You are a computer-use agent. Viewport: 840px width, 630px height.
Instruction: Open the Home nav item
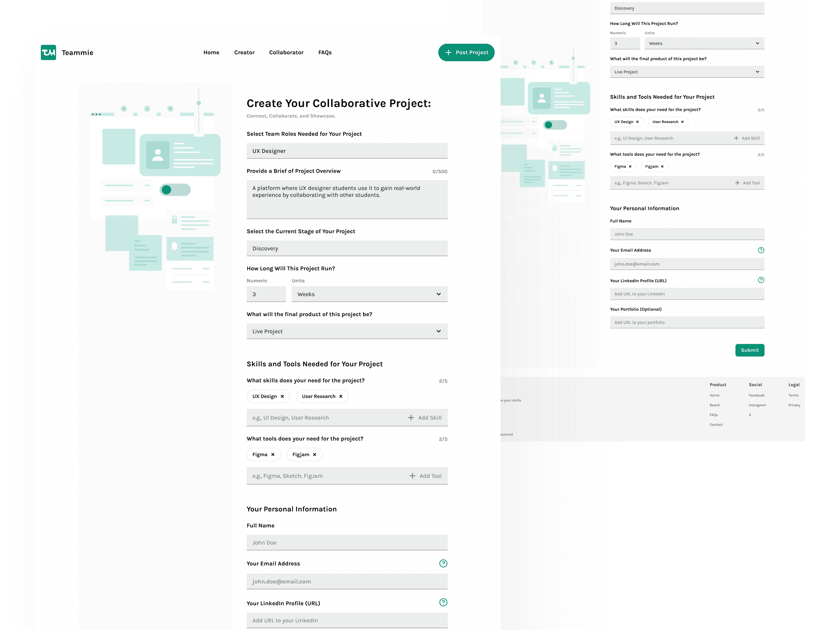click(211, 52)
